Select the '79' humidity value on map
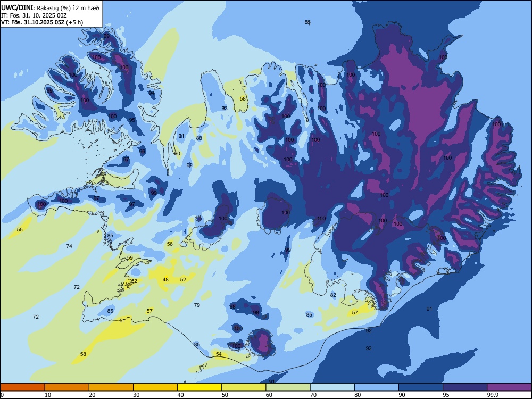Image resolution: width=532 pixels, height=399 pixels. [197, 305]
